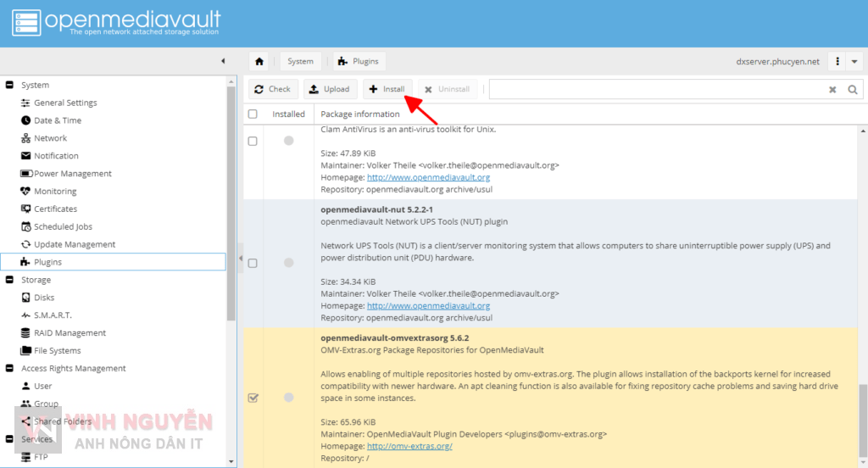Viewport: 868px width, 468px height.
Task: Click the Install button
Action: pyautogui.click(x=387, y=89)
